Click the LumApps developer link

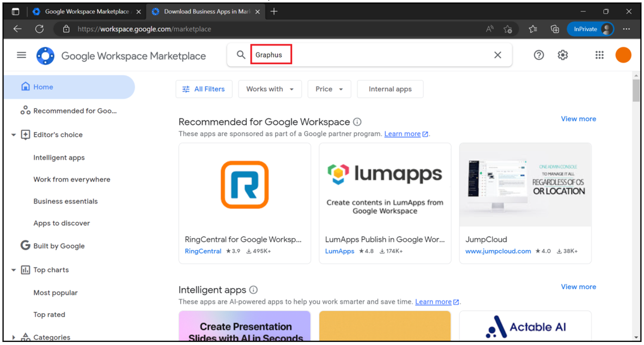(x=339, y=251)
